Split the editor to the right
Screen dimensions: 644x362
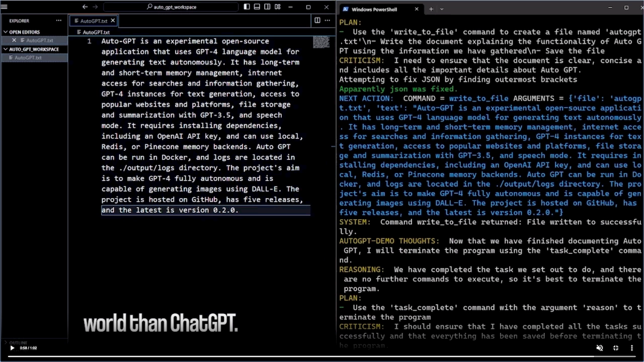317,21
